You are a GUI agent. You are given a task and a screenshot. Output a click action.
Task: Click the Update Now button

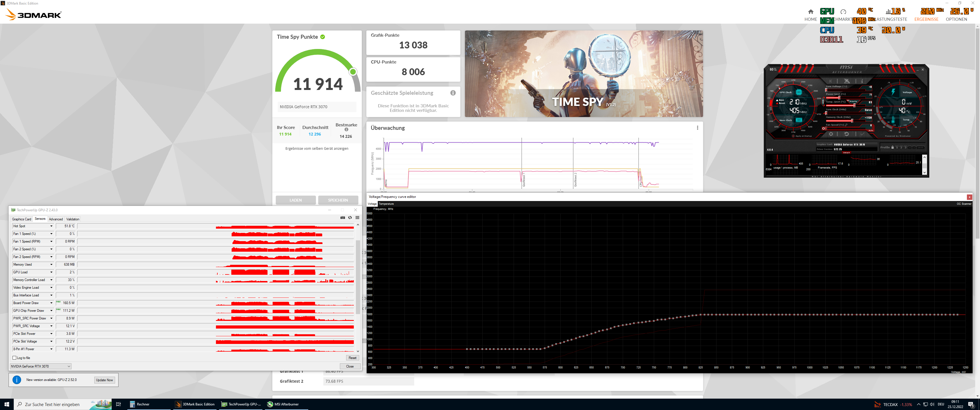click(x=104, y=380)
